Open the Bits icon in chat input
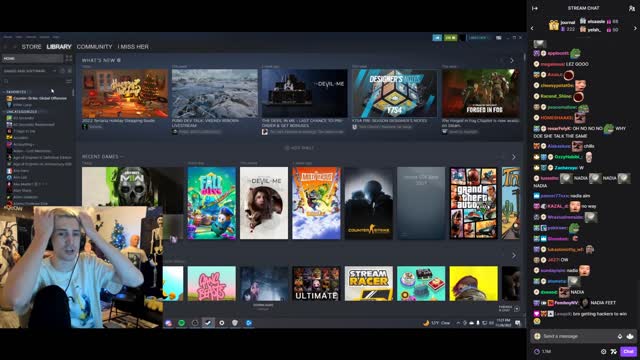Image resolution: width=640 pixels, height=360 pixels. tap(620, 336)
